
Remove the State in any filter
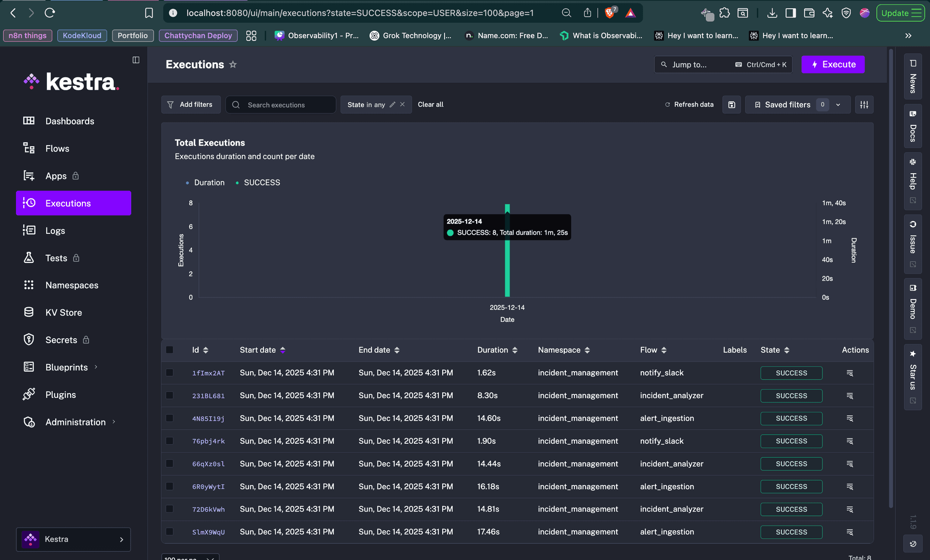click(x=403, y=105)
